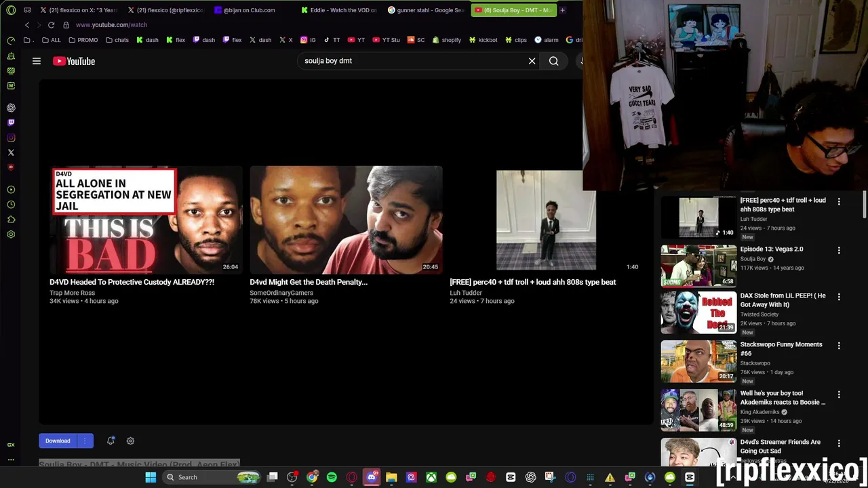Open 'Stackswopo Funny Moments #66' video thumbnail
This screenshot has width=868, height=488.
click(x=698, y=361)
